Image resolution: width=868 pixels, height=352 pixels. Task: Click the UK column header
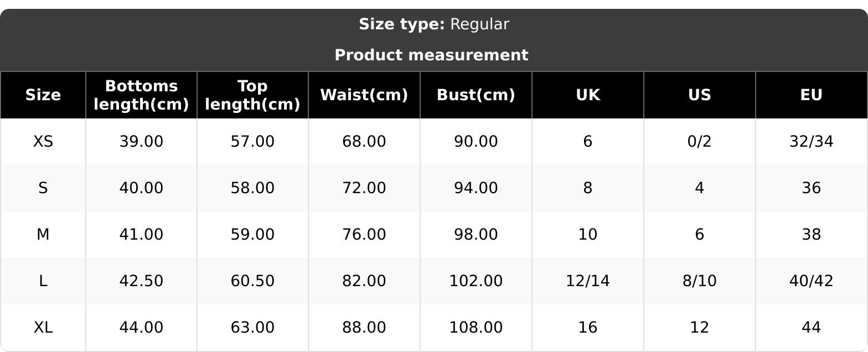588,95
